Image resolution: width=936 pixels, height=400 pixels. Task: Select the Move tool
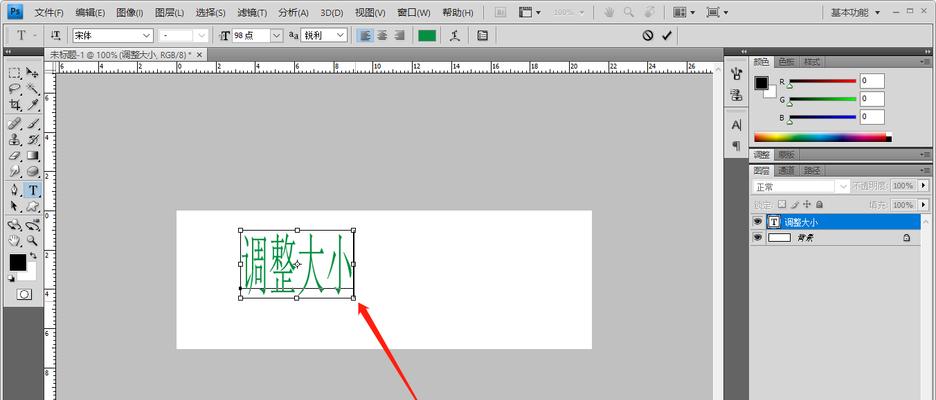(x=32, y=73)
